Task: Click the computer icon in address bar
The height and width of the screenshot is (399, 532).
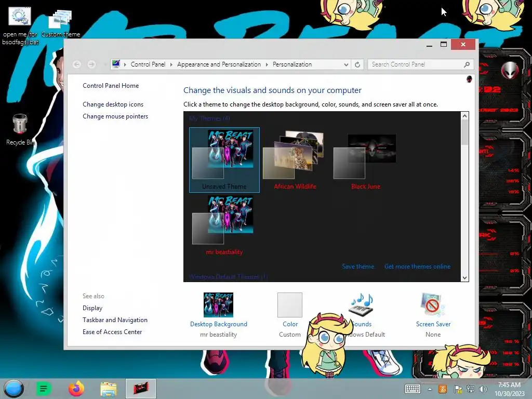Action: [x=116, y=64]
